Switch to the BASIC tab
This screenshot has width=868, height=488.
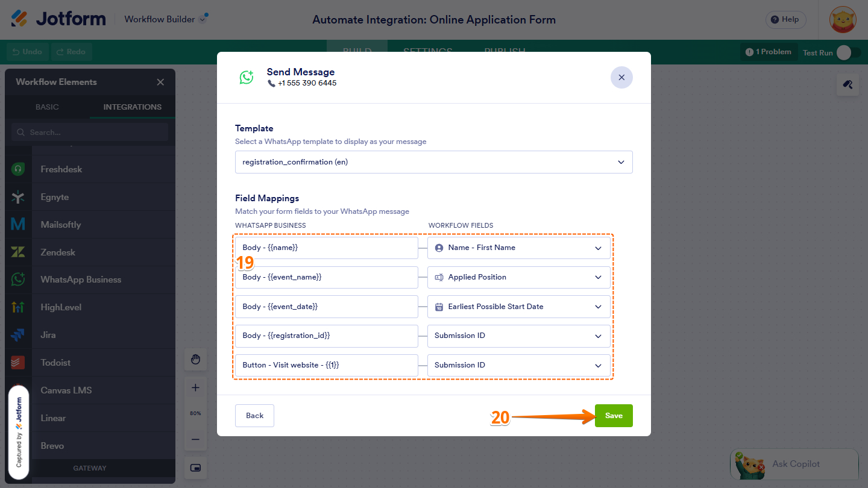point(47,107)
